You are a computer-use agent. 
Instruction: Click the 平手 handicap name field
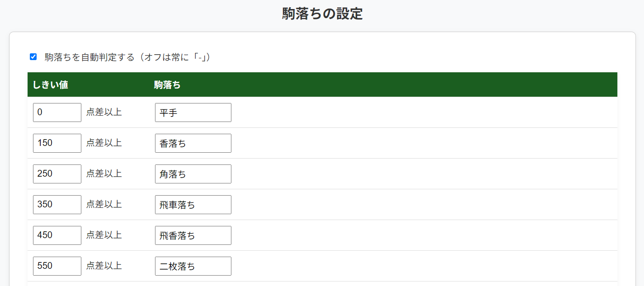(193, 113)
